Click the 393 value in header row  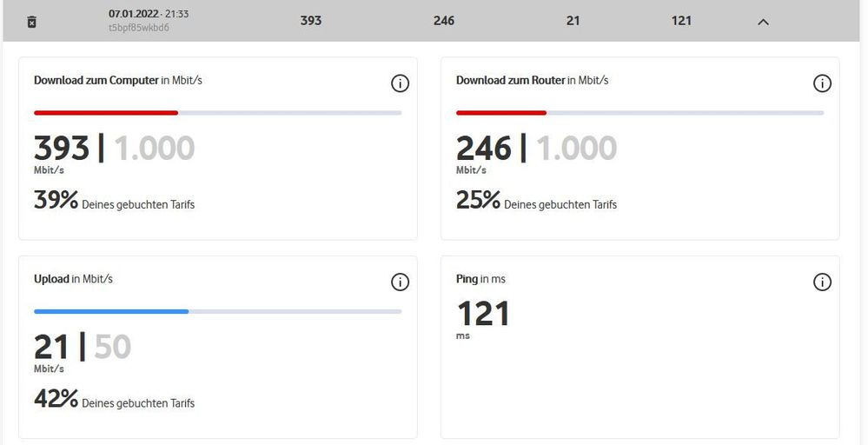pos(311,21)
